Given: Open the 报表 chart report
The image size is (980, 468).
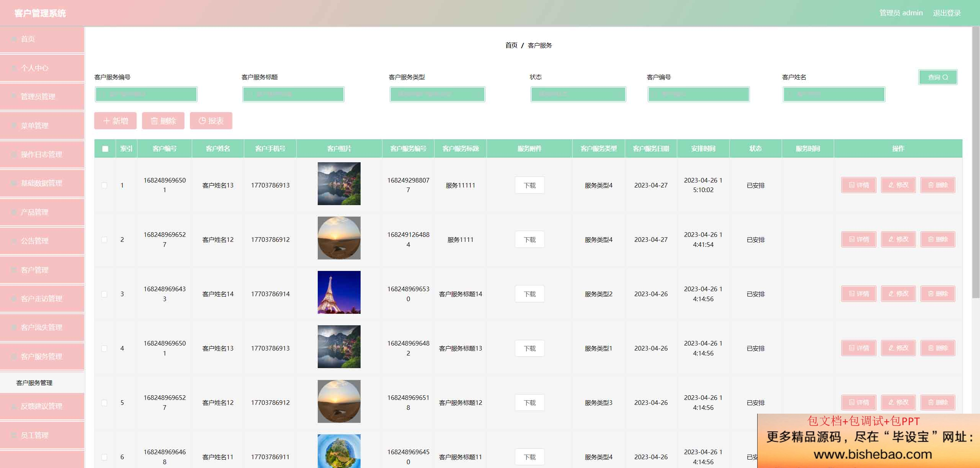Looking at the screenshot, I should (x=211, y=121).
